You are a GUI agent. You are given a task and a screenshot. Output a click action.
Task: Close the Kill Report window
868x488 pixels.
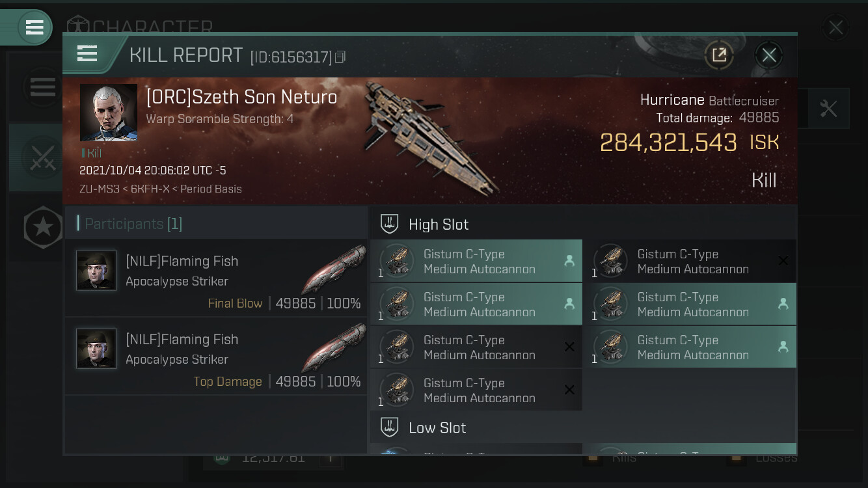[768, 55]
